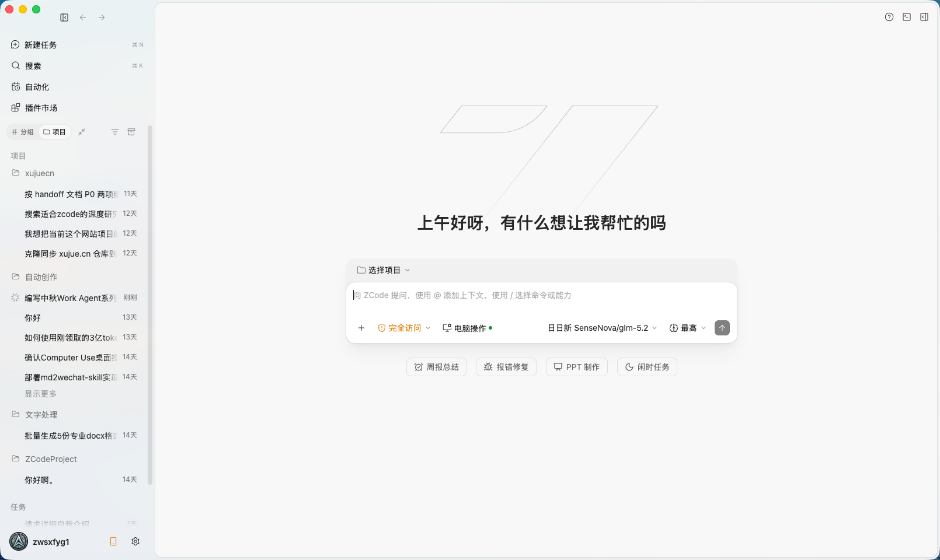Click the orange phone icon near username
Screen dimensions: 940x560
(x=113, y=541)
